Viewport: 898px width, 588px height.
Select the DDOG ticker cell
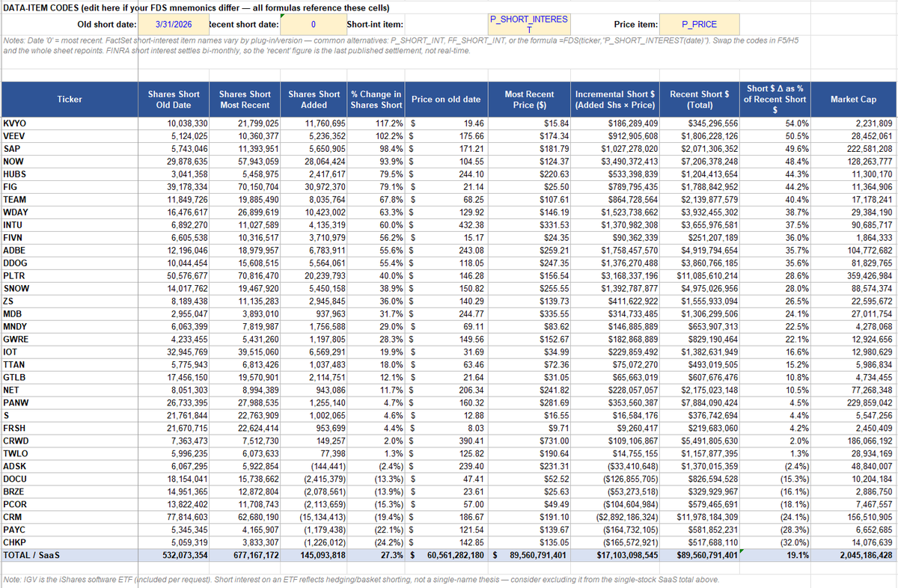[70, 263]
